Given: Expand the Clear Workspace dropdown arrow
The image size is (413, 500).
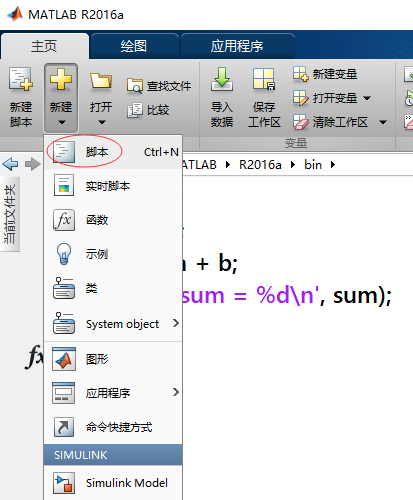Looking at the screenshot, I should (383, 122).
